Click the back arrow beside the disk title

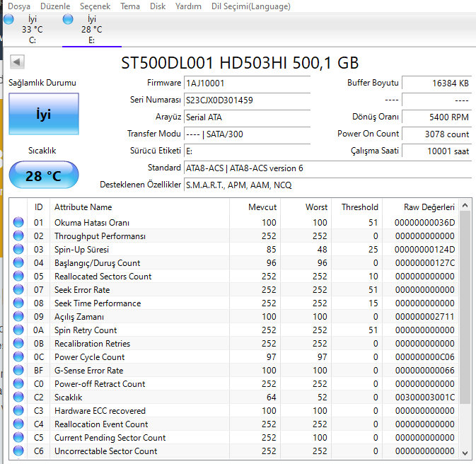coord(17,62)
